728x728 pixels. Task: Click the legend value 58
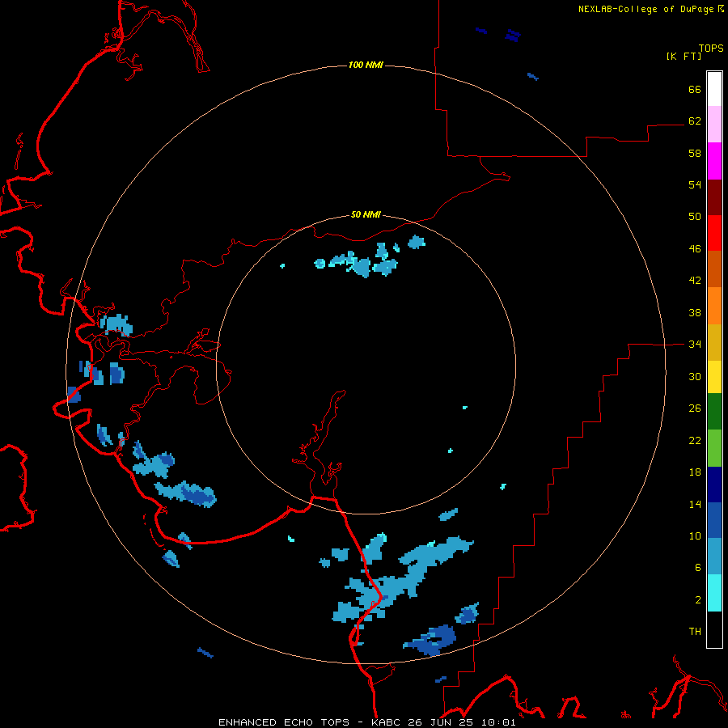tap(695, 153)
